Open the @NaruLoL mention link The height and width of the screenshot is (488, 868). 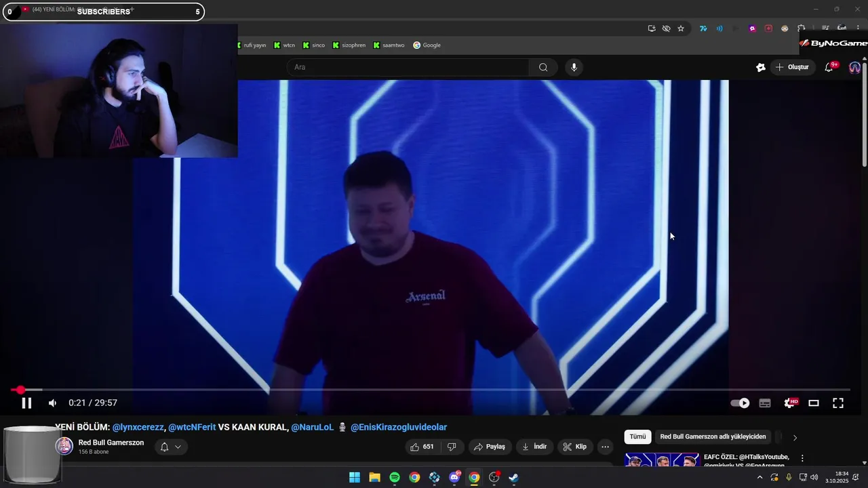tap(313, 427)
